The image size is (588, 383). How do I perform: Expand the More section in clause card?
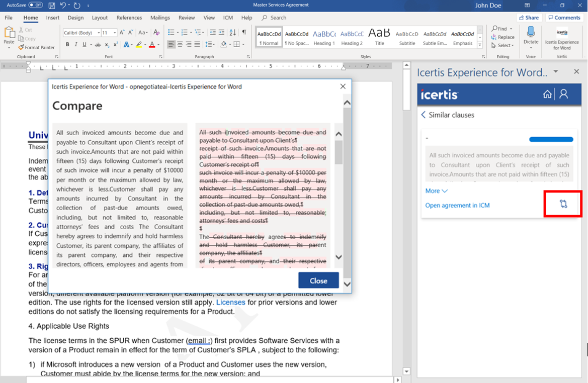click(436, 191)
